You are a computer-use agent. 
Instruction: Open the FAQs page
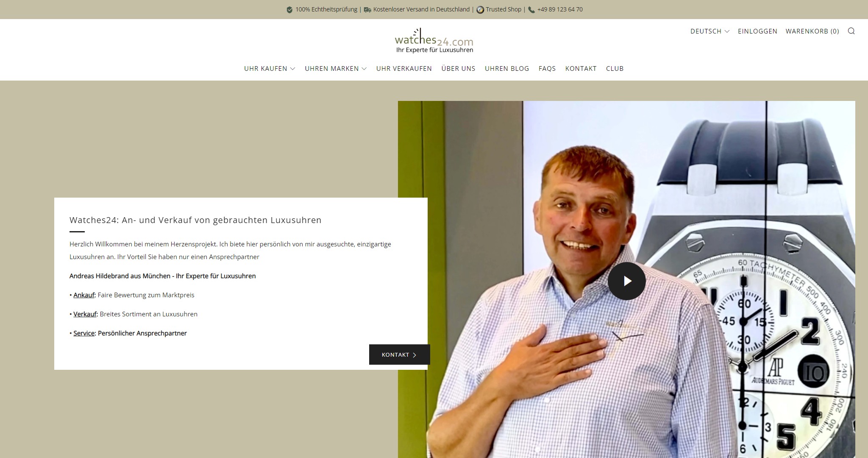[x=547, y=68]
